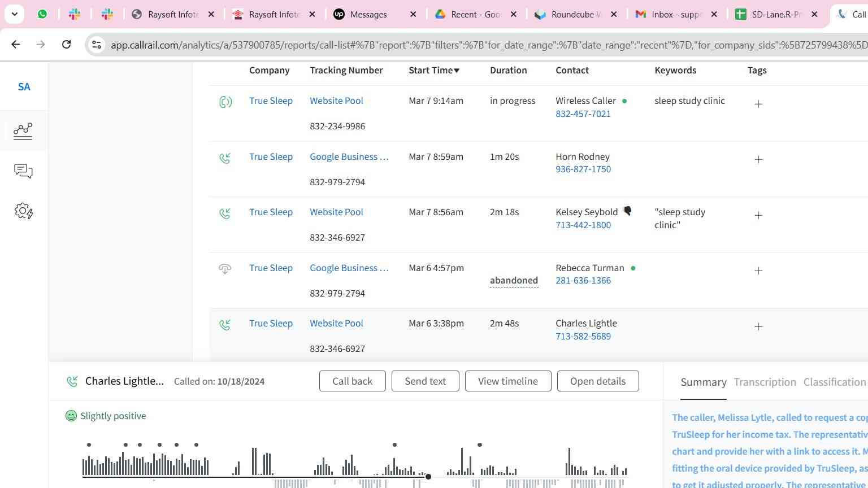Open phone number 713-442-1800
The image size is (868, 488).
pyautogui.click(x=583, y=225)
